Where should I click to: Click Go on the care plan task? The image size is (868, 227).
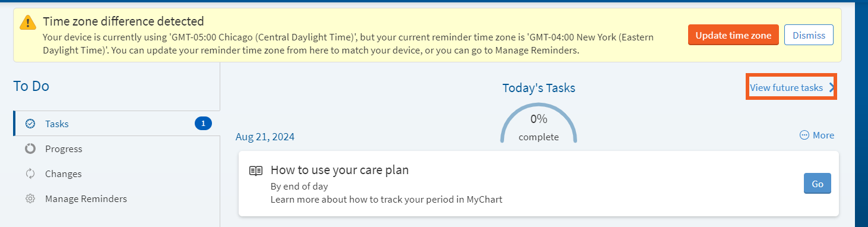(x=818, y=184)
